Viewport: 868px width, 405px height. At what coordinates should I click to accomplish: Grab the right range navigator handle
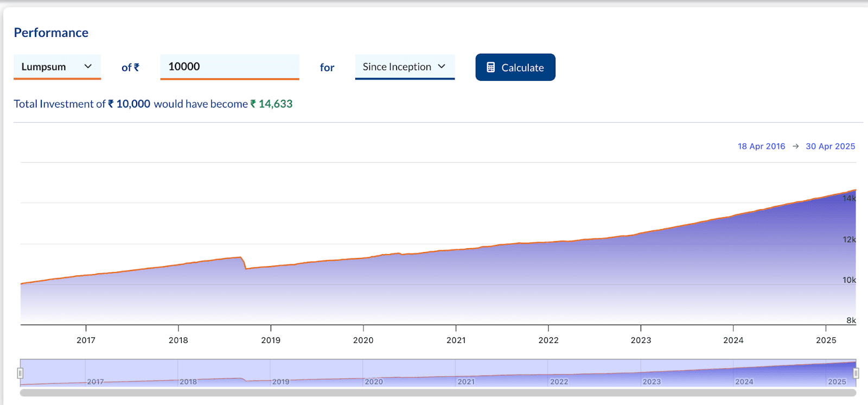pos(856,373)
